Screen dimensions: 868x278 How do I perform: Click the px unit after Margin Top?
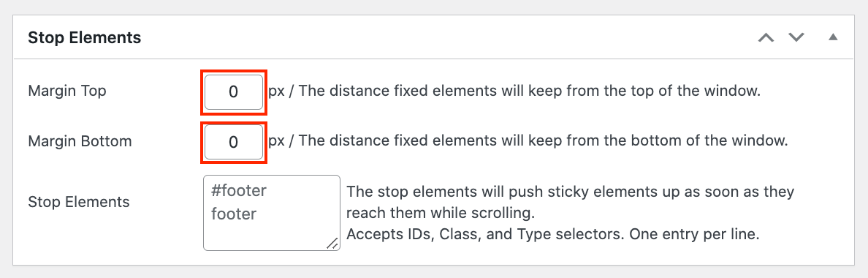(277, 92)
